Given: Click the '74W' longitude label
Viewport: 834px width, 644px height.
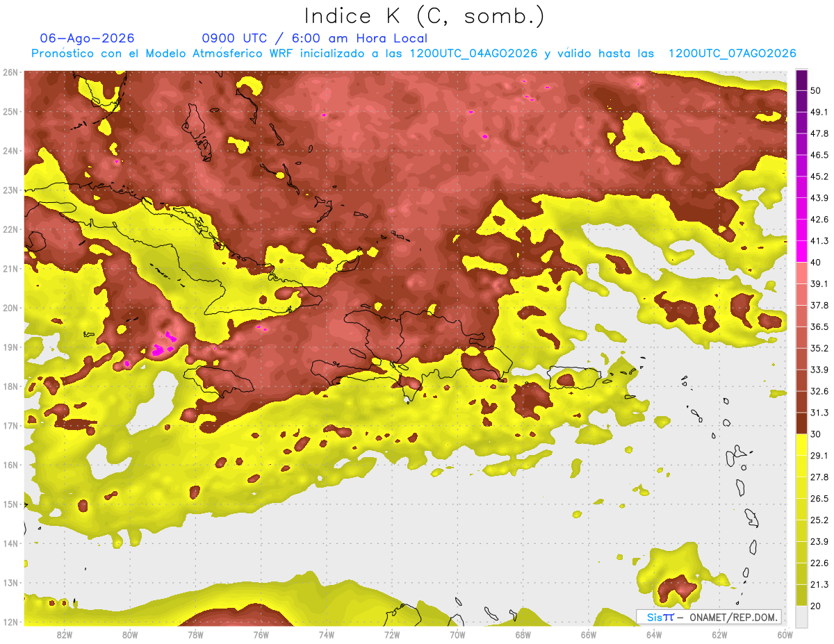Looking at the screenshot, I should pos(326,635).
